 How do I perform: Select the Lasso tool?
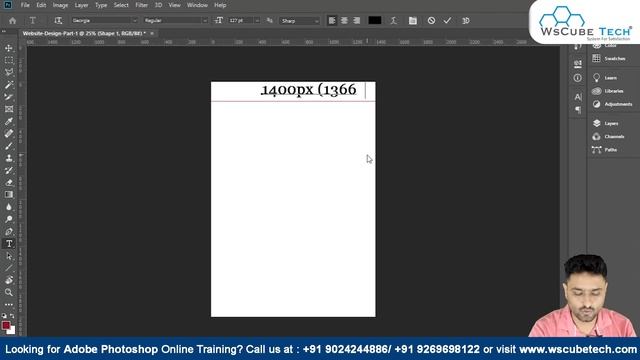(9, 72)
